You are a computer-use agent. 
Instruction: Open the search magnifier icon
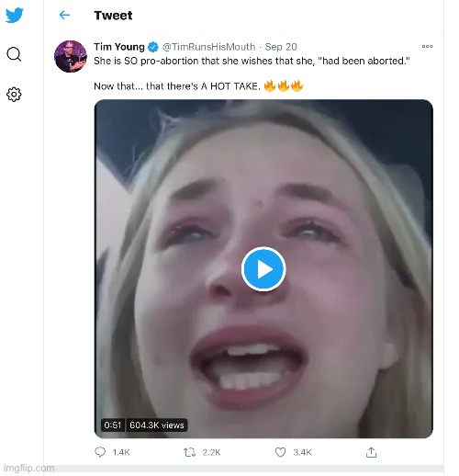pyautogui.click(x=14, y=54)
